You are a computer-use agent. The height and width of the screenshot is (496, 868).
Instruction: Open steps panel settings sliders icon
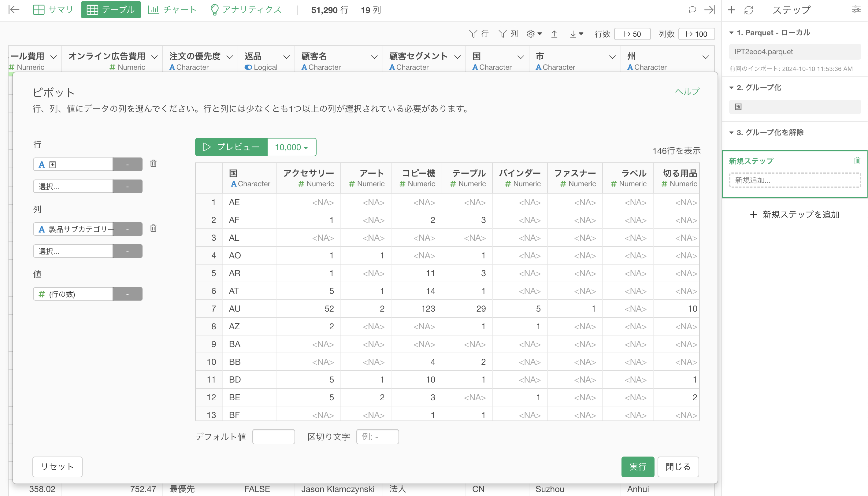tap(856, 10)
